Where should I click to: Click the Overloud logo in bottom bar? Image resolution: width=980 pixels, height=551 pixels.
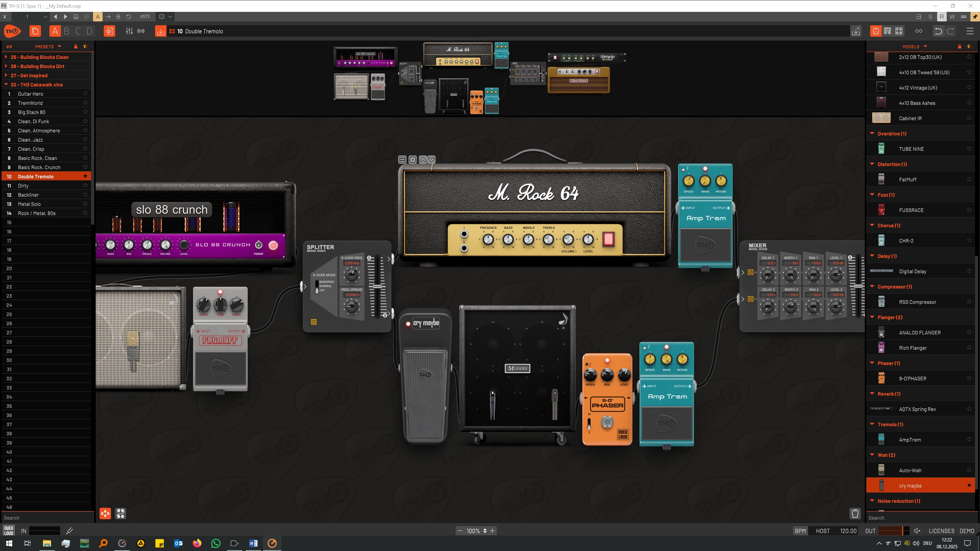(9, 531)
